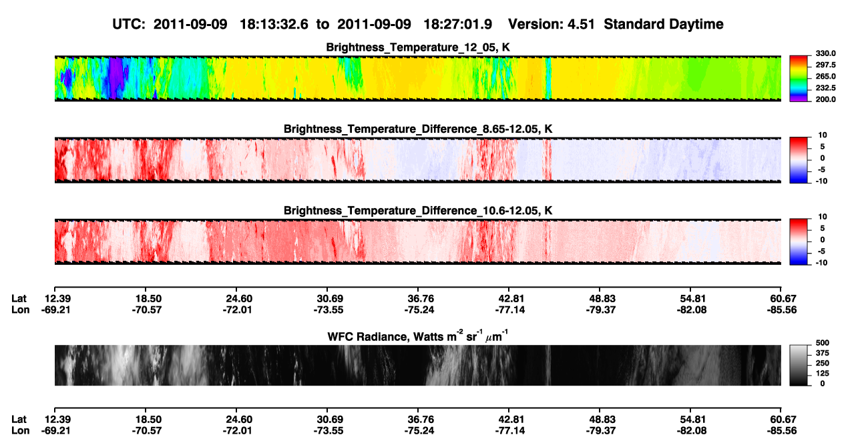
Task: Click latitude 30.69 on the upper axis
Action: 330,299
